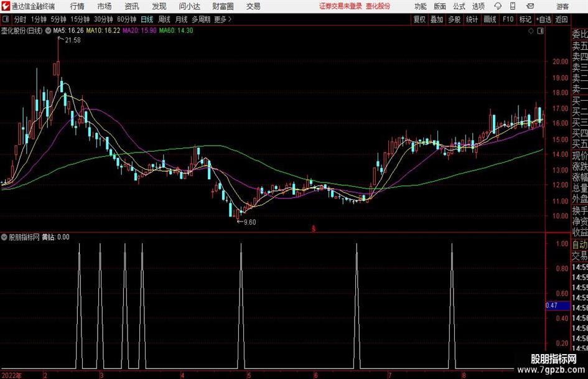Switch to the 60分钟 period tab
Image resolution: width=588 pixels, height=379 pixels.
point(126,19)
